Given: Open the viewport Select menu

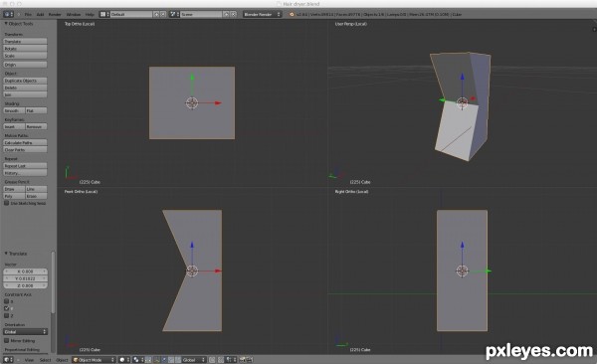Looking at the screenshot, I should point(45,360).
